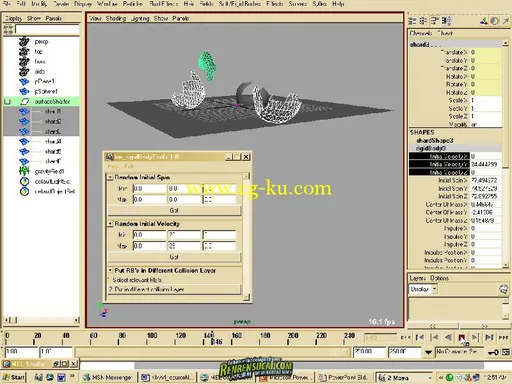The height and width of the screenshot is (384, 512).
Task: Click the playback end time field
Action: coord(369,352)
